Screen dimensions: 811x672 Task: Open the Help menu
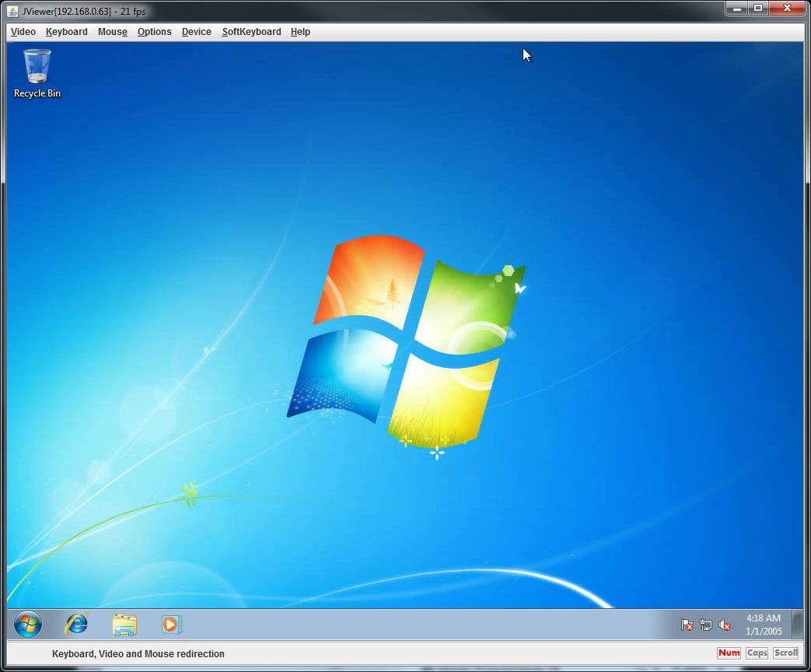(x=300, y=32)
